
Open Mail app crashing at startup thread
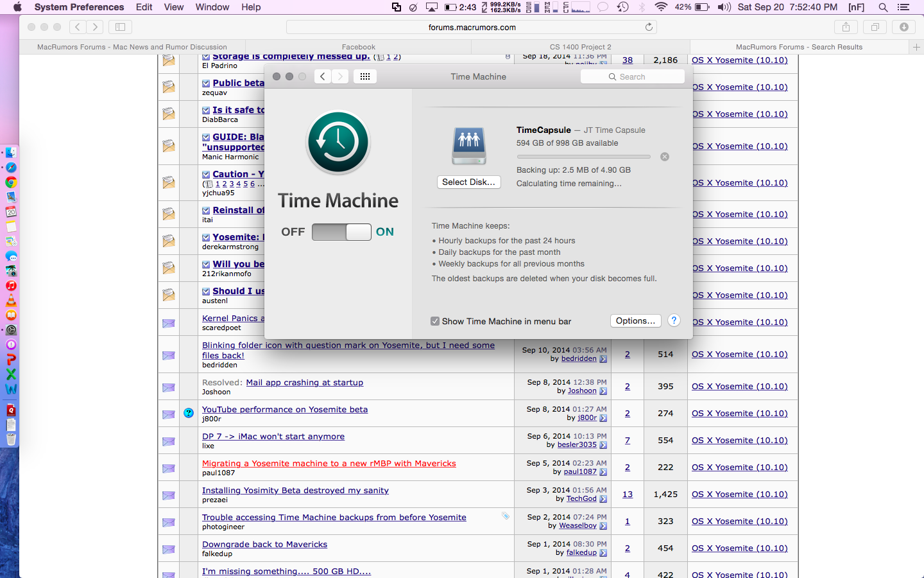305,382
